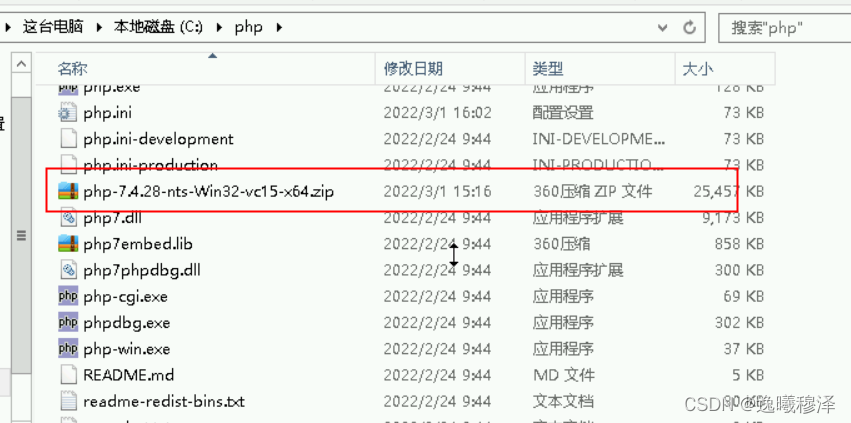The image size is (851, 423).
Task: Click the size 302 KB
Action: 739,323
